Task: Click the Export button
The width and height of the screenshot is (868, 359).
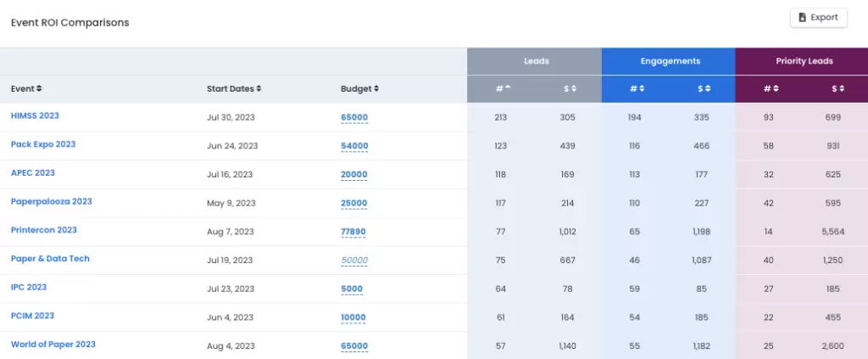Action: point(818,18)
